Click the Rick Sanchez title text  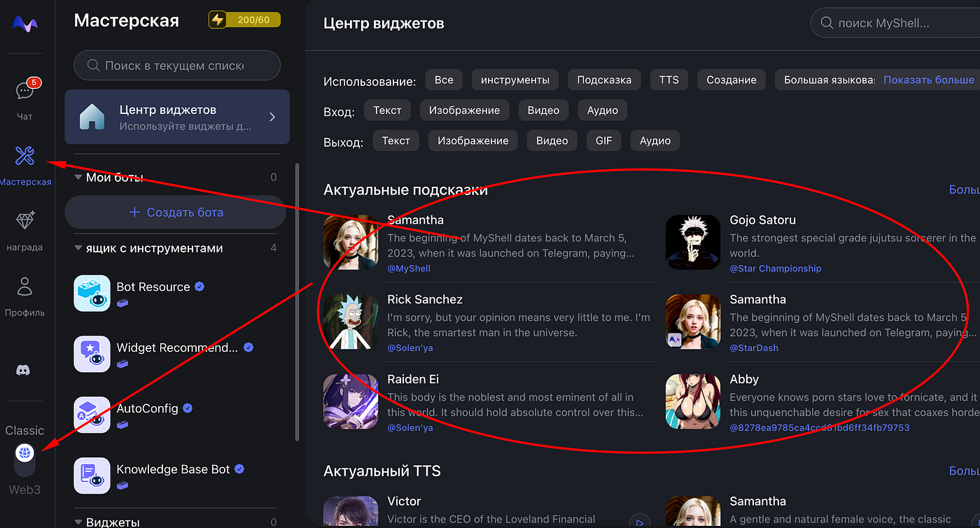[425, 299]
